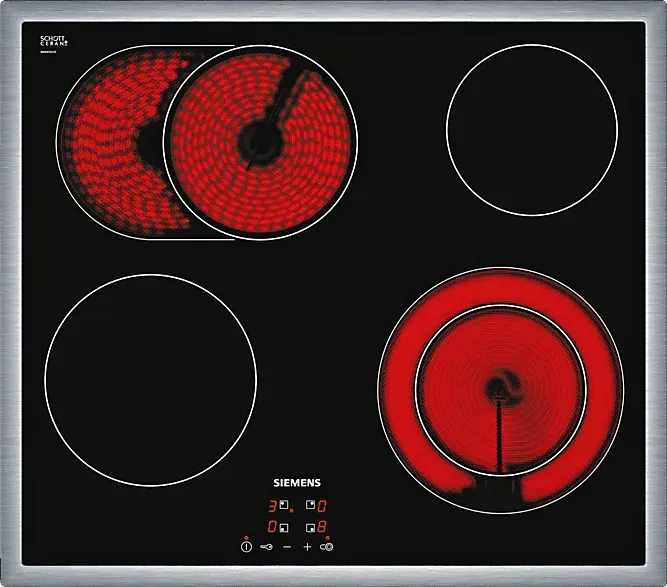Tap the child lock key icon

[267, 547]
